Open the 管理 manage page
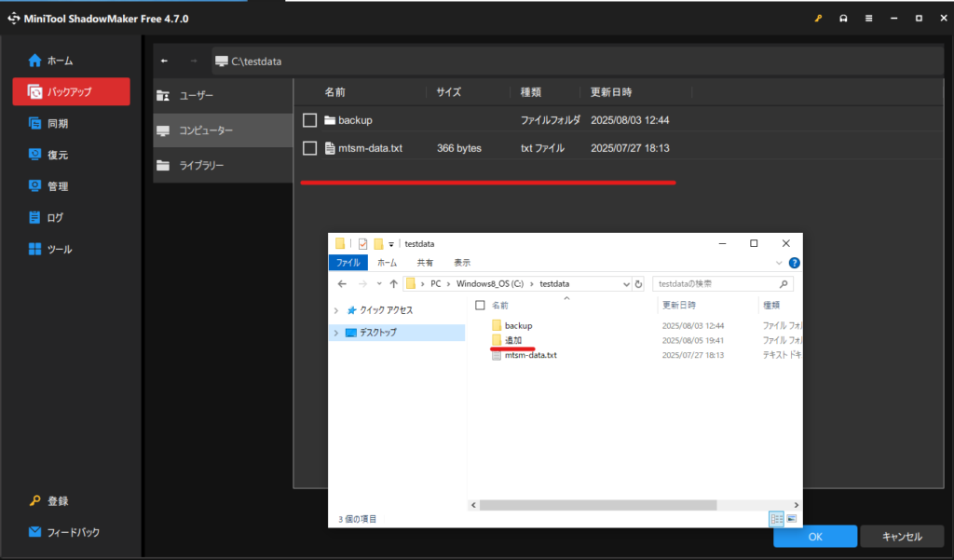 (48, 185)
